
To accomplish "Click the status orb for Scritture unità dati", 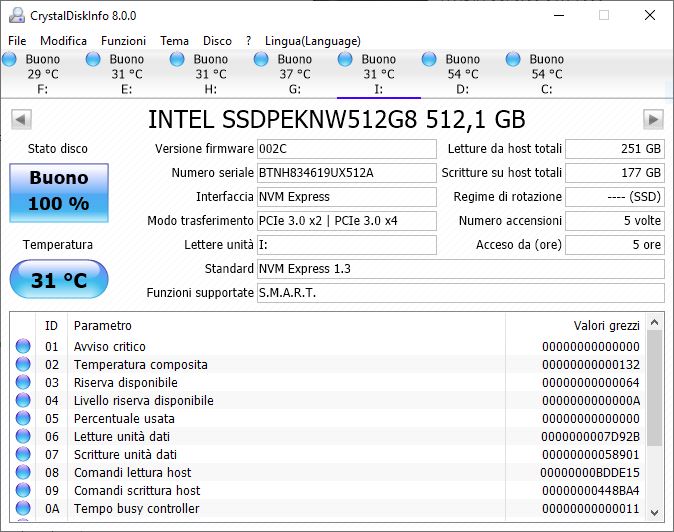I will point(23,454).
